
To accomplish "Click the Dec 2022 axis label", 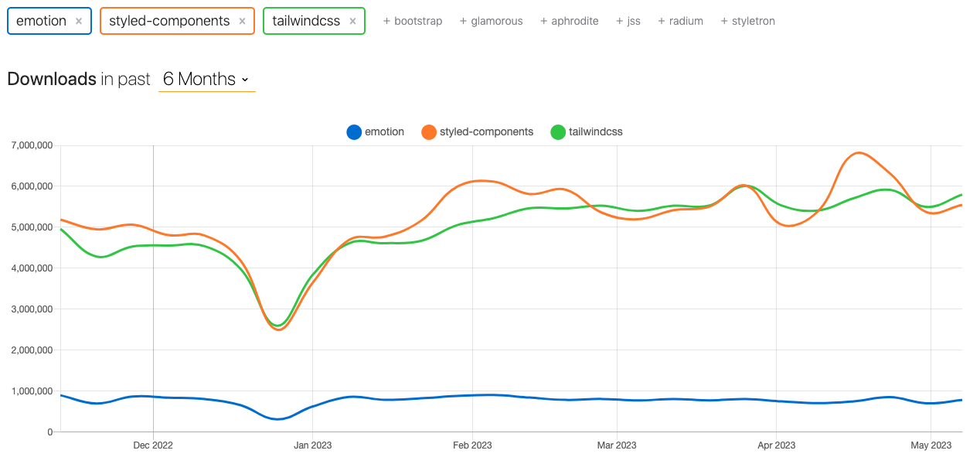I will tap(153, 445).
